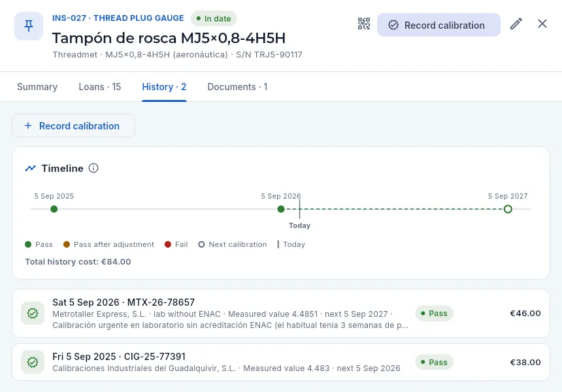Select the 5 Sep 2026 timeline point
Screen dimensions: 562x392
281,209
